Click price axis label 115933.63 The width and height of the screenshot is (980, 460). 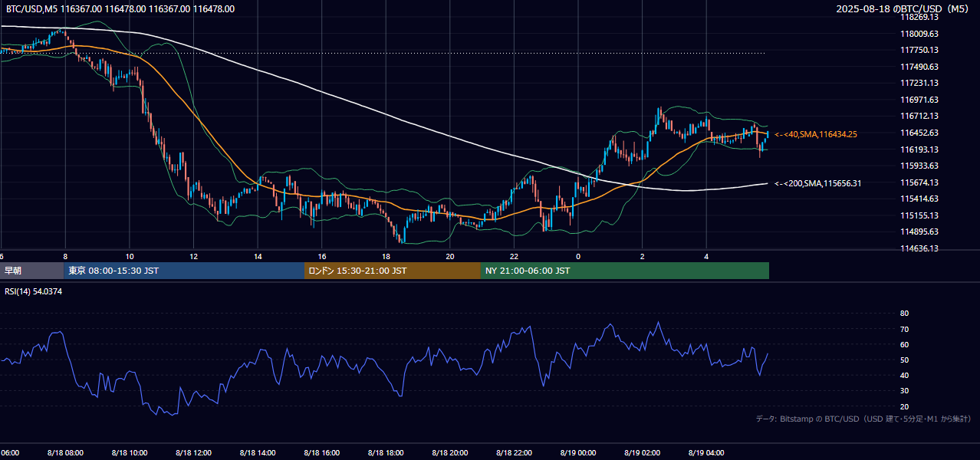(919, 166)
